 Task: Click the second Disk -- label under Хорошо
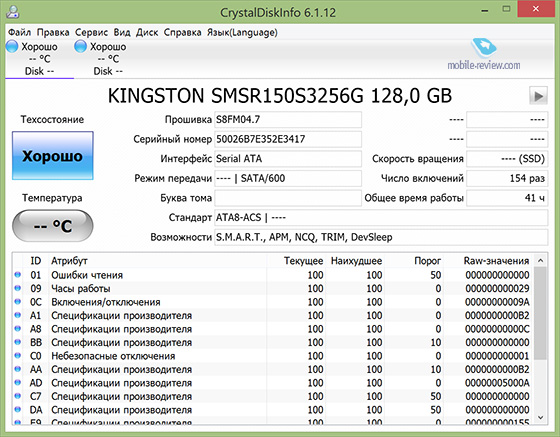click(x=108, y=71)
